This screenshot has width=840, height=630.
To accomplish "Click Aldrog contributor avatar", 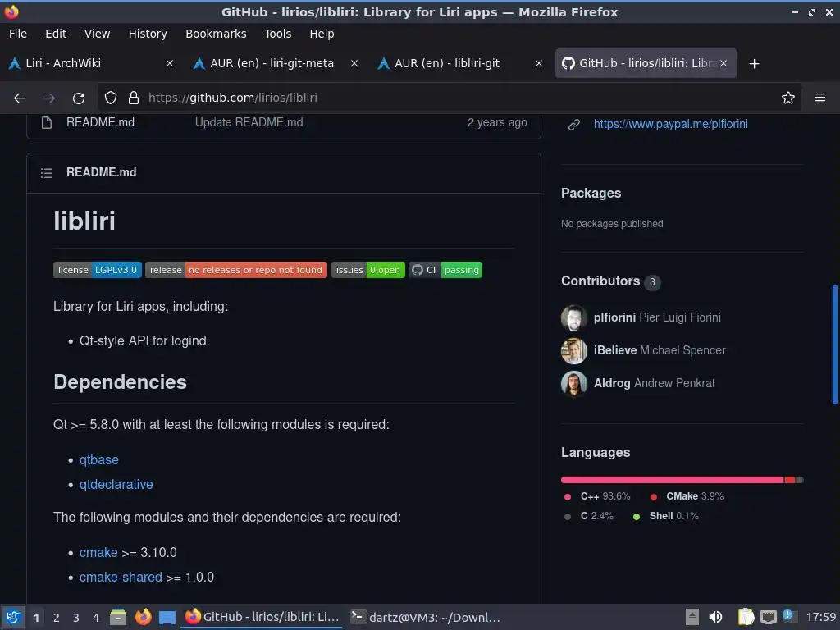I will click(573, 384).
